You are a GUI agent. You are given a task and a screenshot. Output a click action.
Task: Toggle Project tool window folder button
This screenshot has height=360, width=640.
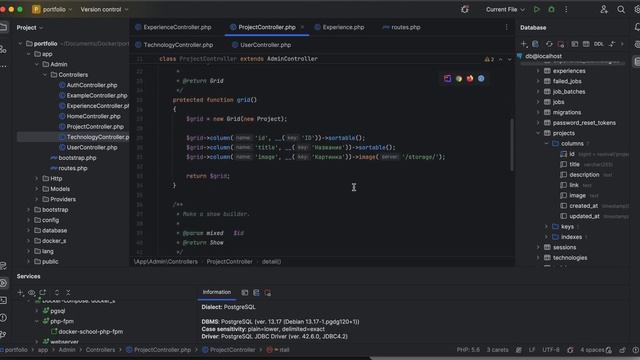click(4, 27)
